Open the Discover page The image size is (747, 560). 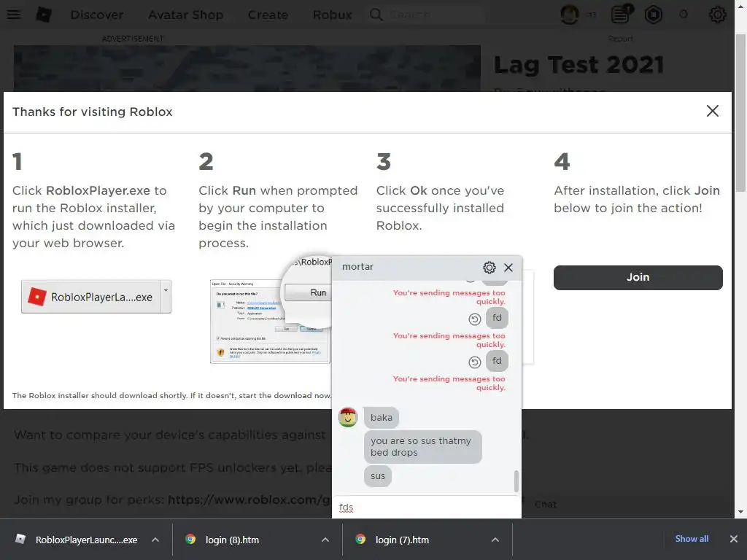click(x=97, y=15)
